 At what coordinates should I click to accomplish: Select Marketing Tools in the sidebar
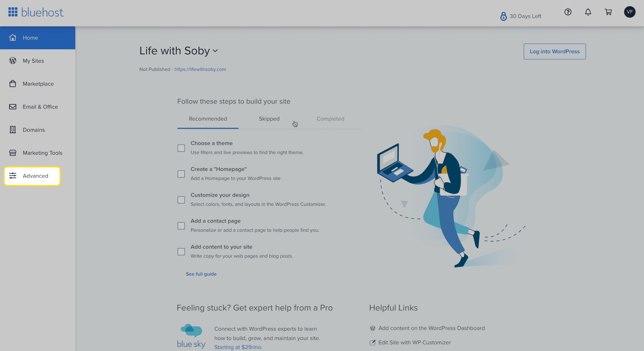point(43,153)
